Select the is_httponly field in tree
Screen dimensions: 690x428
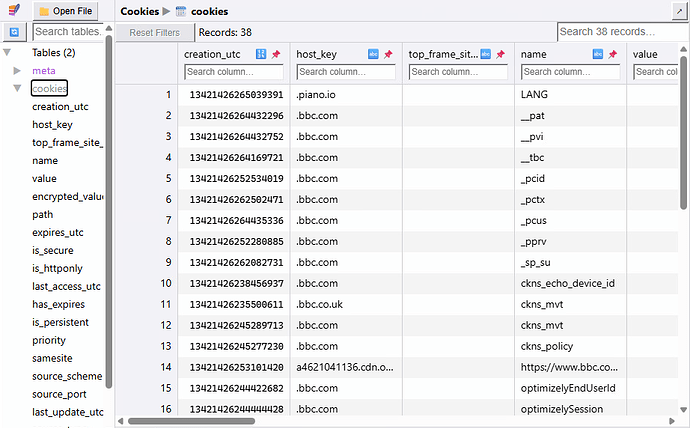click(x=57, y=268)
